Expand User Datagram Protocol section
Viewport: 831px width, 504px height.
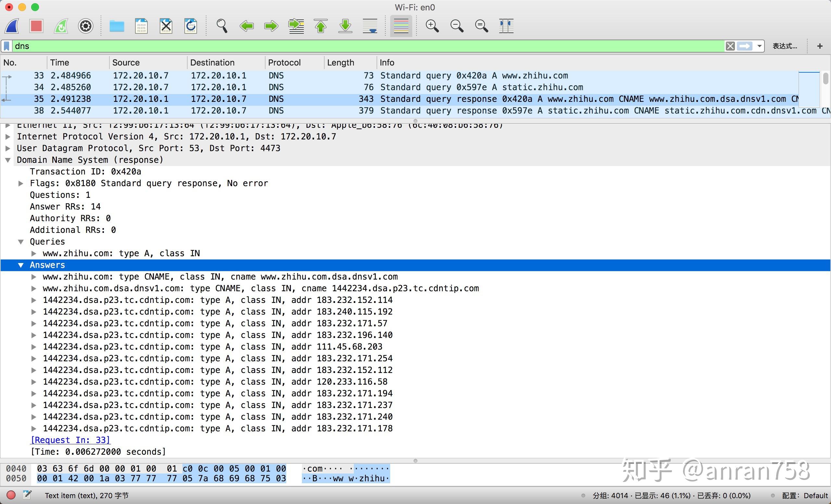pos(8,149)
